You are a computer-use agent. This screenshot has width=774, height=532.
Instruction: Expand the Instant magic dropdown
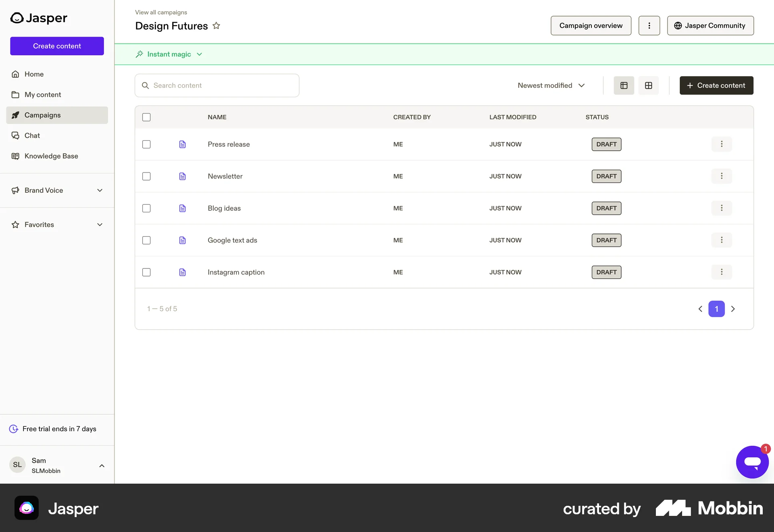pos(200,54)
